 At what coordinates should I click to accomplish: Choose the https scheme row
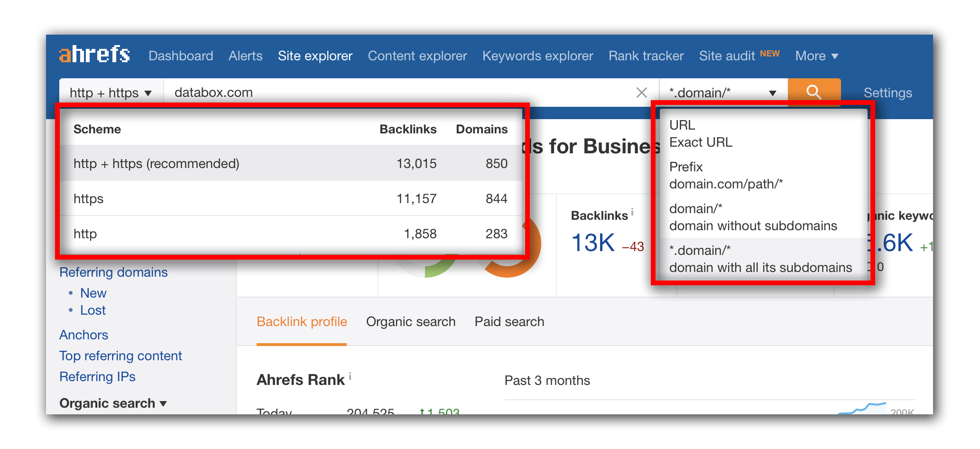(x=291, y=198)
